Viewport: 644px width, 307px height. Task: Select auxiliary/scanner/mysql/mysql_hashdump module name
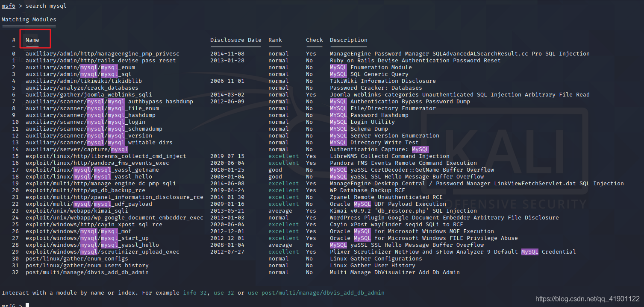click(x=91, y=115)
